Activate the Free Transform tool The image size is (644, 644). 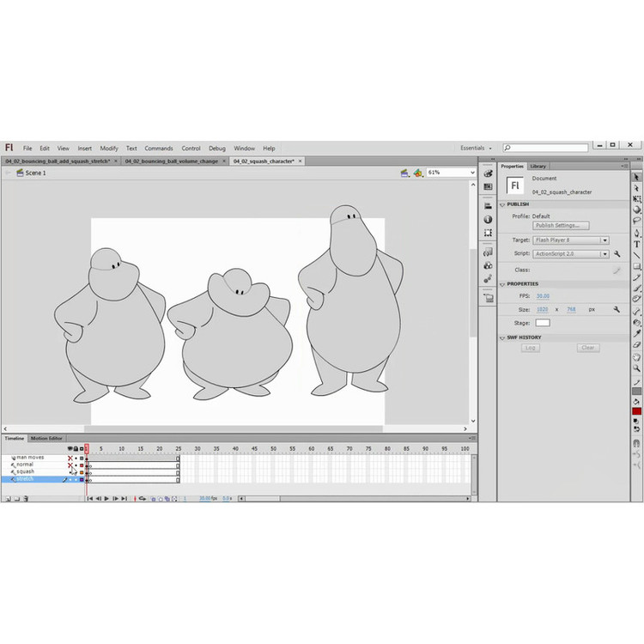pos(636,198)
